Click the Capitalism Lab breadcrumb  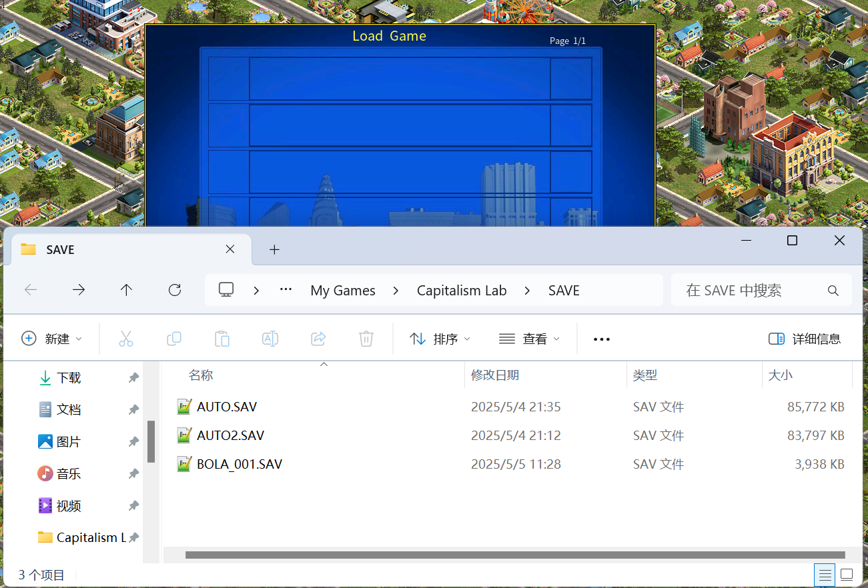(x=462, y=291)
